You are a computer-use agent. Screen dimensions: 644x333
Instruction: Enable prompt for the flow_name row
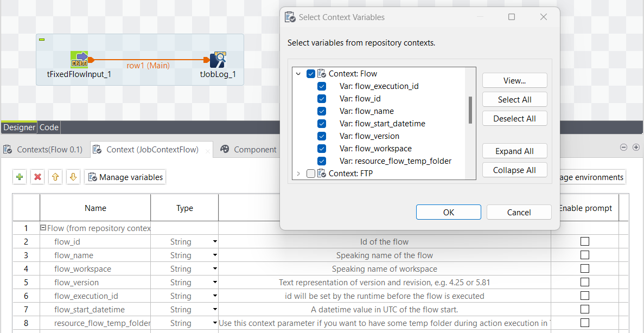pyautogui.click(x=585, y=255)
